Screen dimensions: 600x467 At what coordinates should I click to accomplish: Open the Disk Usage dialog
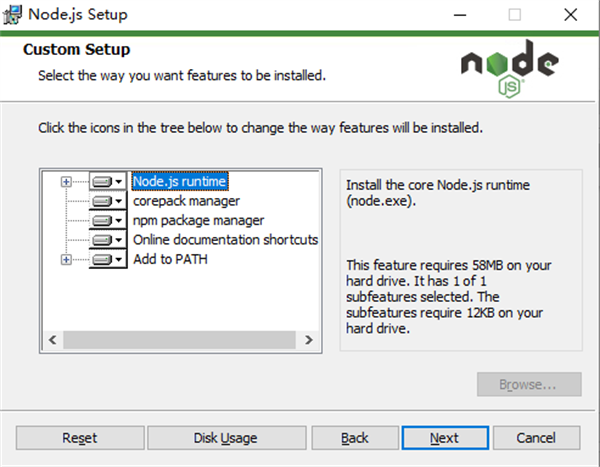point(227,438)
